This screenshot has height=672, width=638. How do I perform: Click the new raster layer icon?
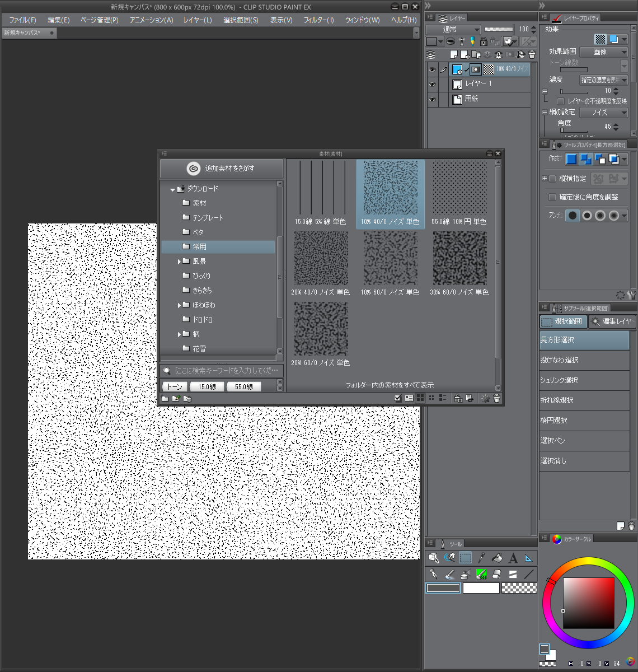(454, 55)
